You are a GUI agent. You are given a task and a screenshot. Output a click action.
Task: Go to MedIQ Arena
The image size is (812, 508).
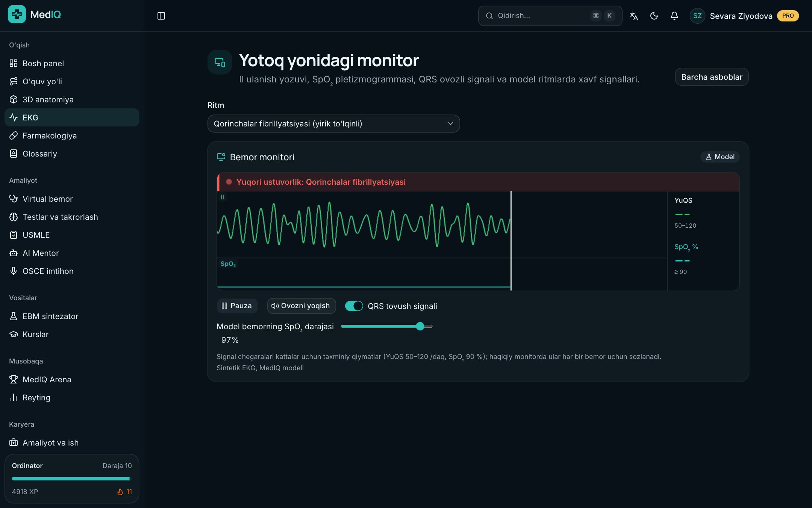[72, 379]
